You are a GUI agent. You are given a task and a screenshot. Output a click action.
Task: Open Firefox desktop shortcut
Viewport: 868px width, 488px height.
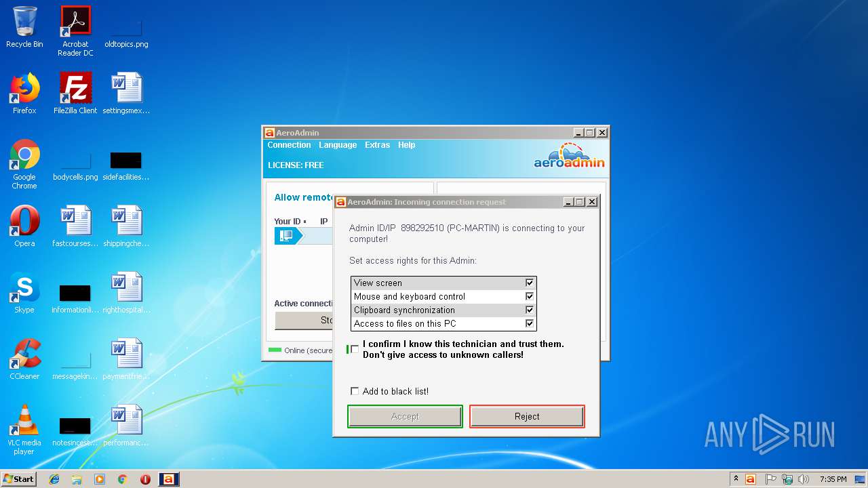(x=24, y=94)
